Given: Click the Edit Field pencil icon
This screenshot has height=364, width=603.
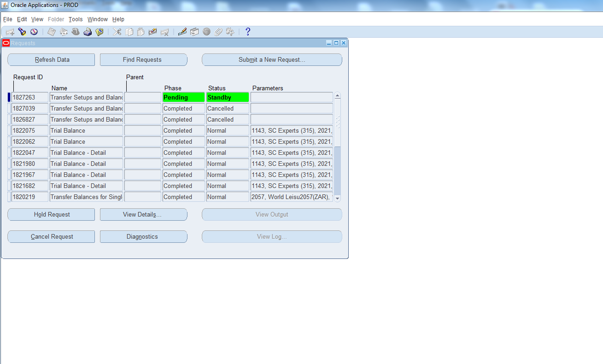Looking at the screenshot, I should [x=182, y=32].
